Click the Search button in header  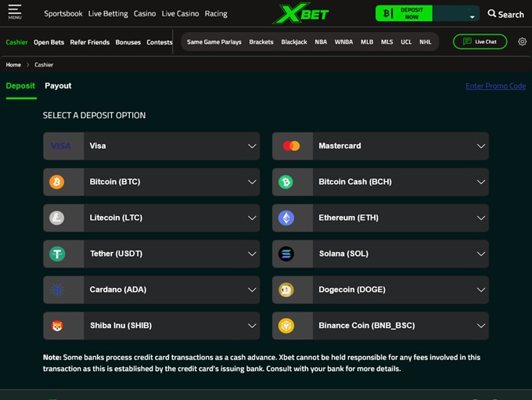505,14
